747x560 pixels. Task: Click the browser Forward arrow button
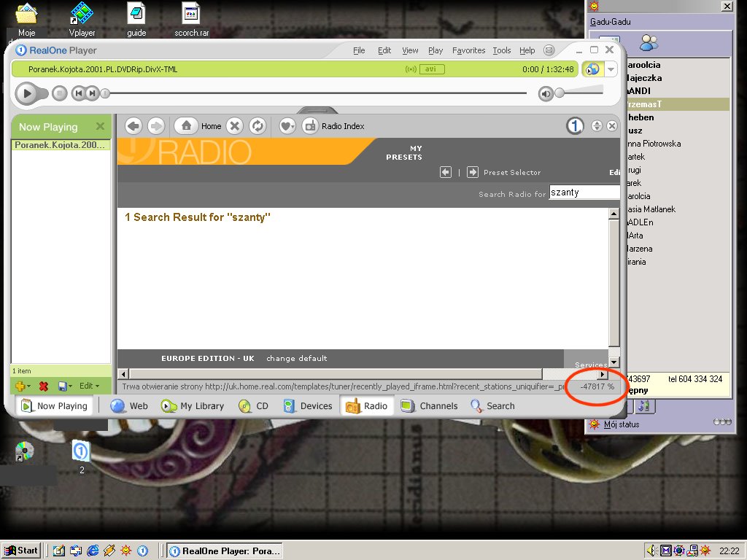[x=156, y=126]
